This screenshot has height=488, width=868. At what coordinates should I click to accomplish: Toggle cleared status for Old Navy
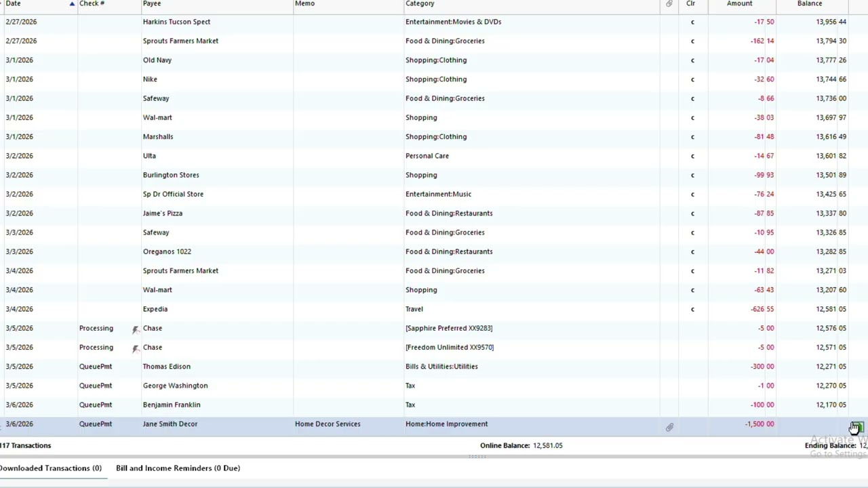pyautogui.click(x=692, y=60)
